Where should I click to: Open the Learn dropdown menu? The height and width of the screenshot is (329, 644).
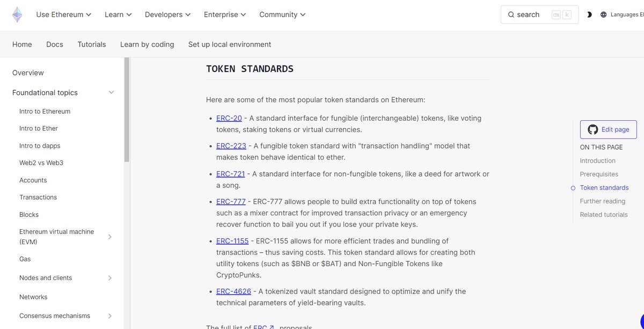pyautogui.click(x=118, y=14)
